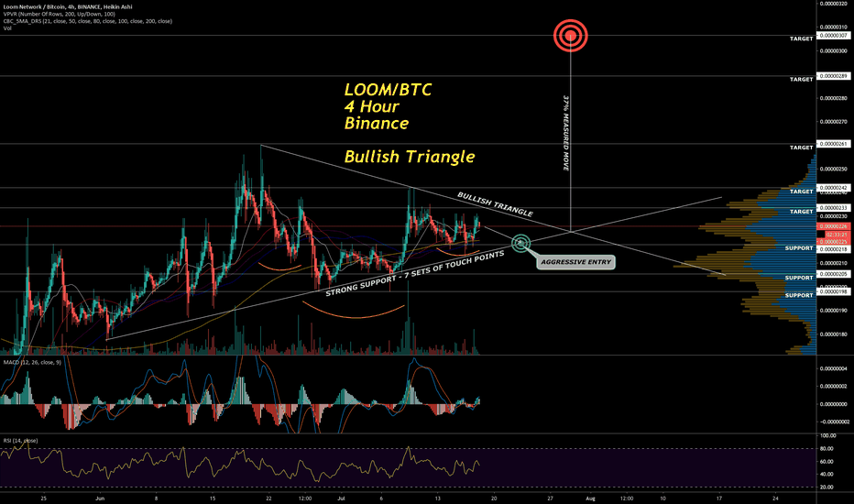Click the 0.00000289 price label
This screenshot has width=854, height=504.
pos(833,76)
